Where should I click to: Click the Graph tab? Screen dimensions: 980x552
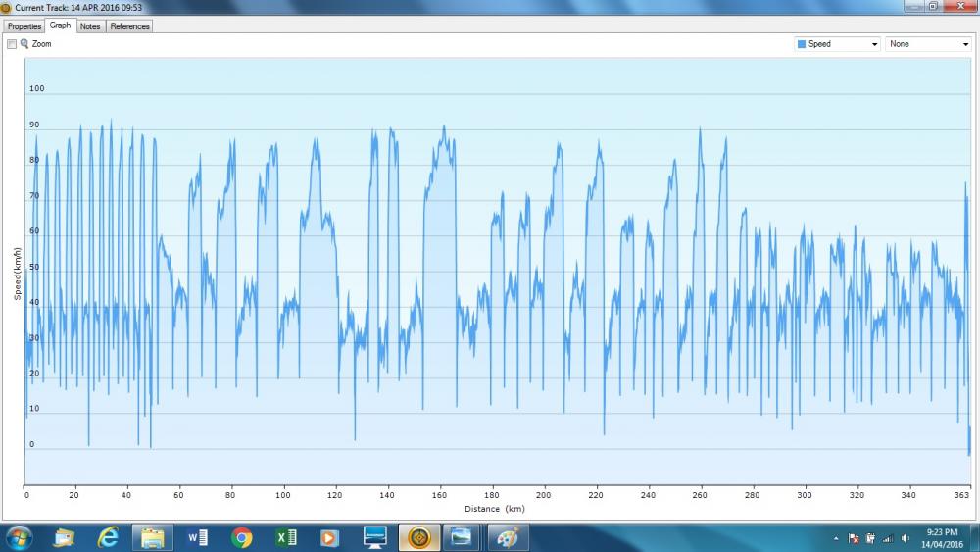pyautogui.click(x=60, y=25)
